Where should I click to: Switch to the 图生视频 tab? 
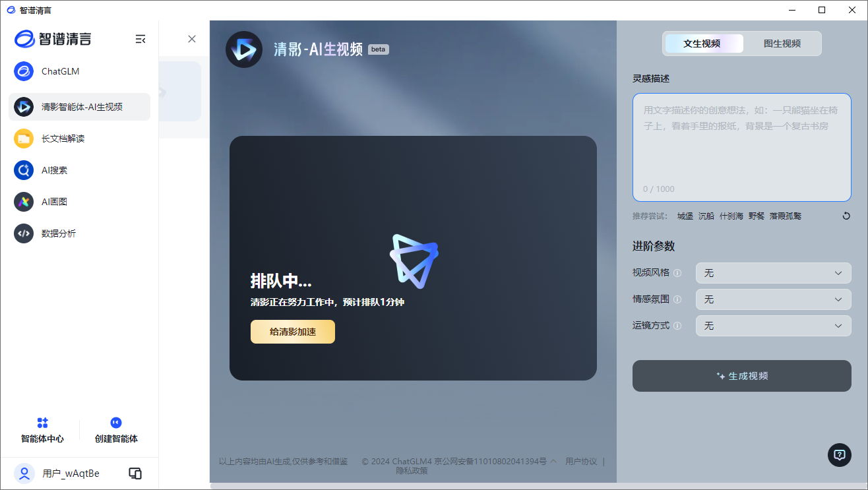(x=782, y=43)
